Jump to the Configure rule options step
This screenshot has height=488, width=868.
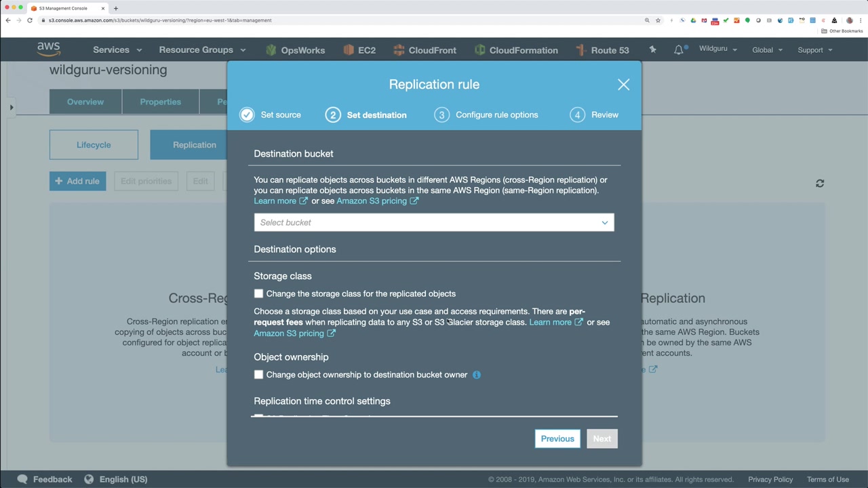486,115
